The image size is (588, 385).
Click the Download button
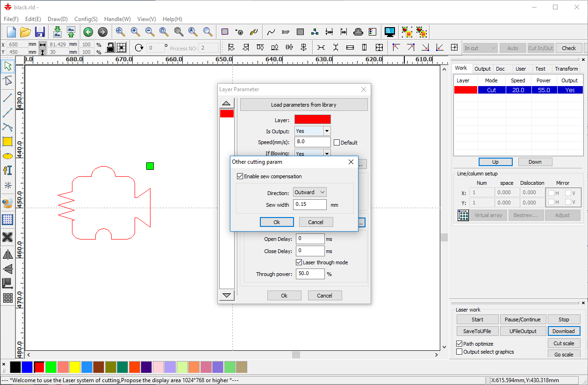(x=563, y=331)
